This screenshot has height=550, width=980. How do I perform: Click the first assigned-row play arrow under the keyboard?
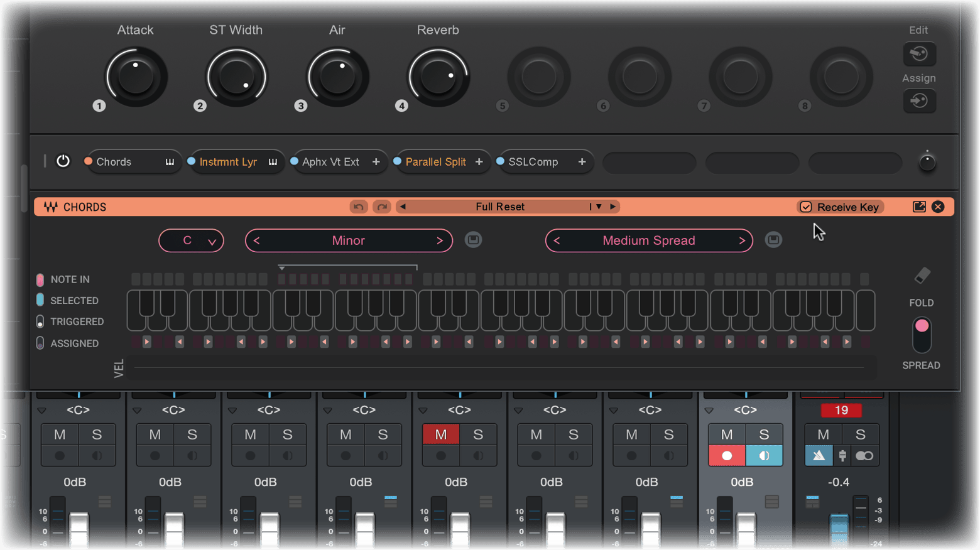tap(146, 342)
